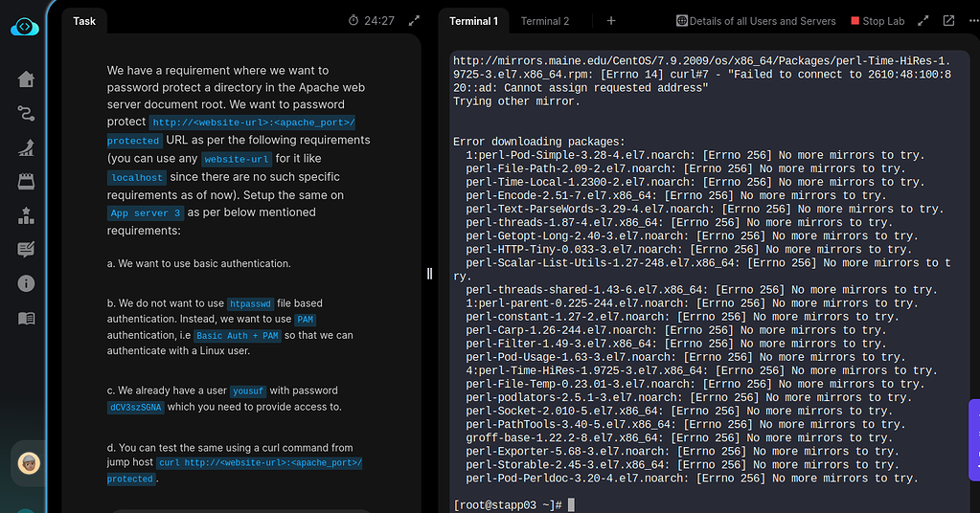Expand the Task panel to fullscreen
This screenshot has height=513, width=980.
pyautogui.click(x=414, y=20)
